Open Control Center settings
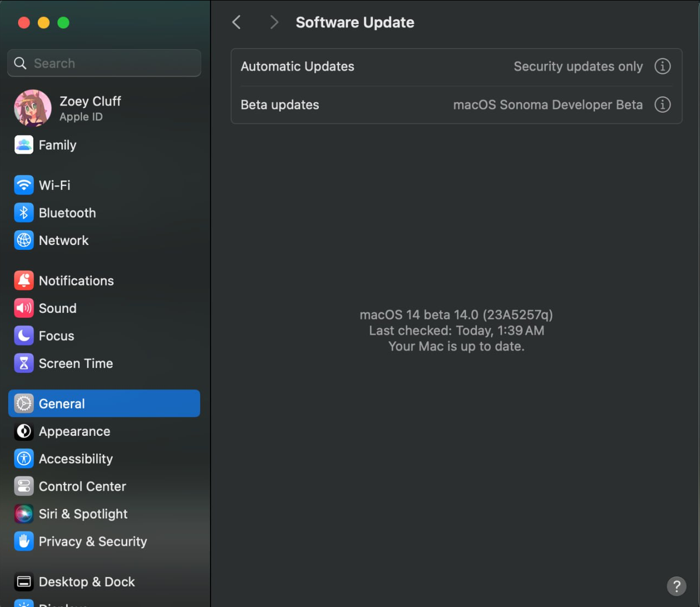Viewport: 700px width, 607px height. point(82,487)
